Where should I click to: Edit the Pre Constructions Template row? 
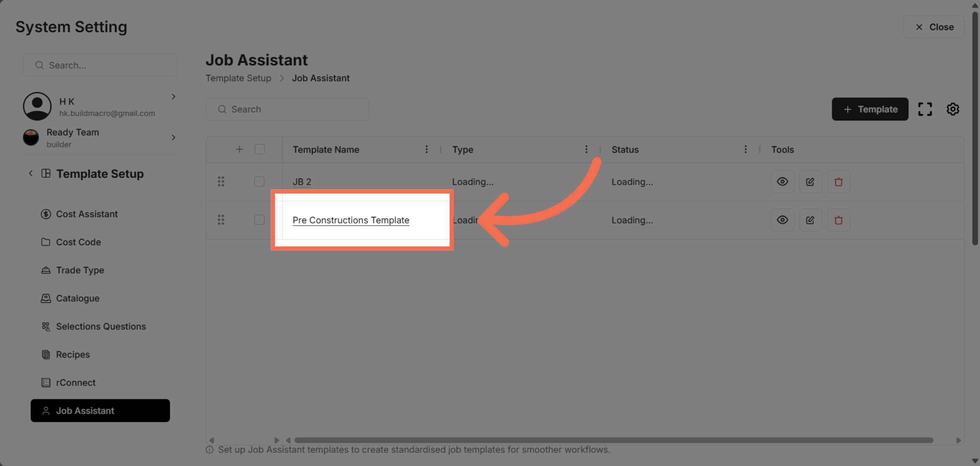pos(810,220)
